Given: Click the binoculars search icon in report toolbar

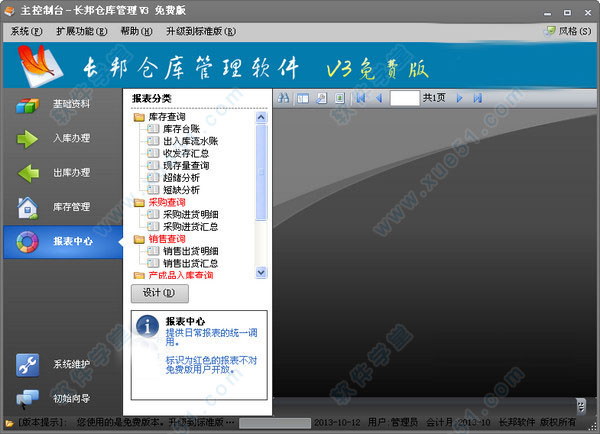Looking at the screenshot, I should click(x=283, y=98).
